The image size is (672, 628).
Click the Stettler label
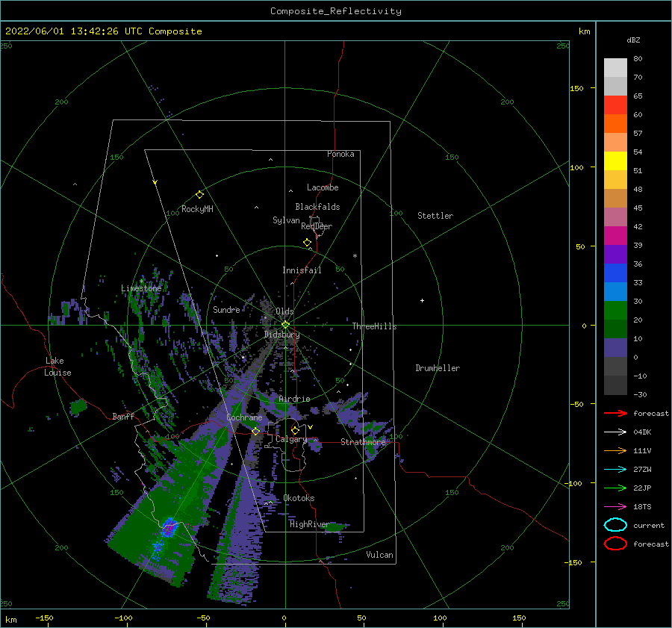(x=435, y=216)
